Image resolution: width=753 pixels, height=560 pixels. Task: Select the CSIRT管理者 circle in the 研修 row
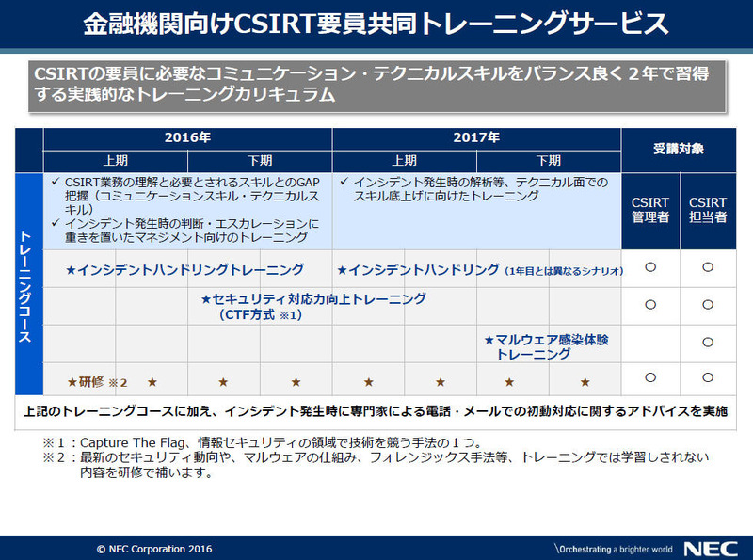coord(649,377)
